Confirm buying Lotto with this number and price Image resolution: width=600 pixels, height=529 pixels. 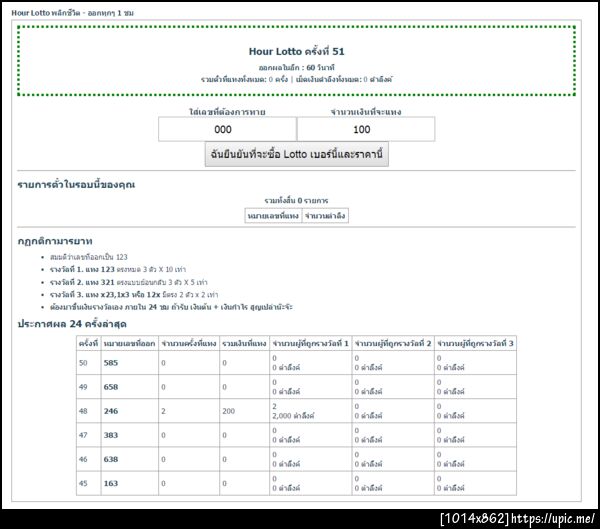tap(297, 154)
